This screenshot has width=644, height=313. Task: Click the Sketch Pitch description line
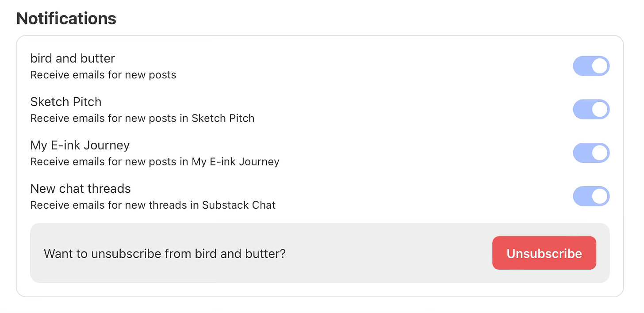(x=142, y=118)
